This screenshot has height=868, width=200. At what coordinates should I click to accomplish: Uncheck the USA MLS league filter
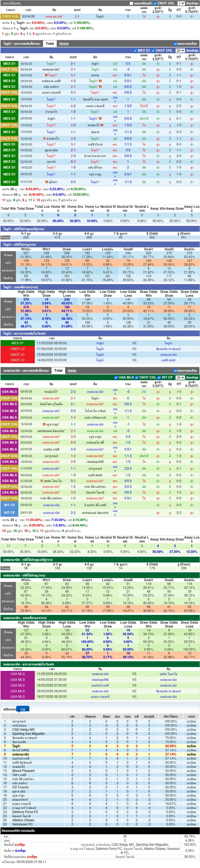pyautogui.click(x=116, y=377)
